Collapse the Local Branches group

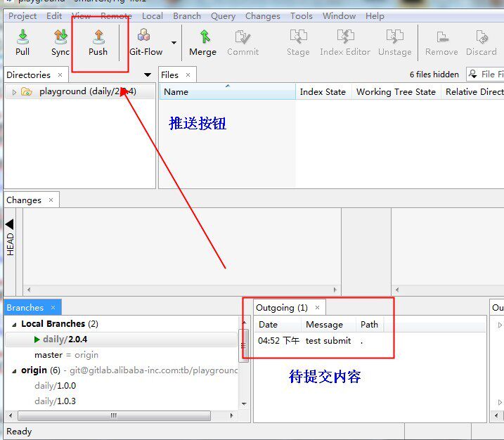coord(13,324)
